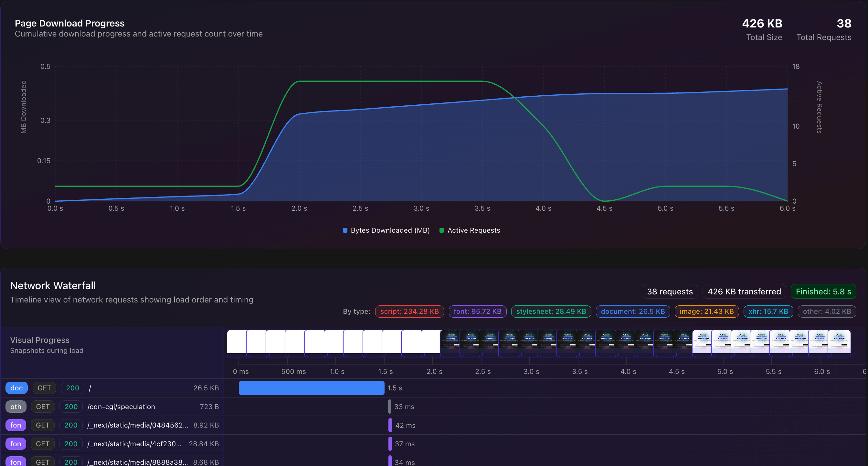Open the /cdn-cgi/speculation request row
Viewport: 868px width, 466px height.
click(x=121, y=407)
